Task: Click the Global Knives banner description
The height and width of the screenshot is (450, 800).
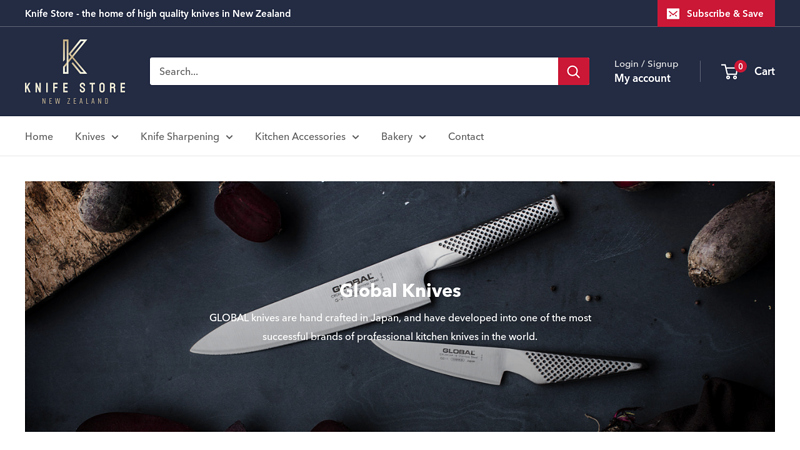Action: [400, 327]
